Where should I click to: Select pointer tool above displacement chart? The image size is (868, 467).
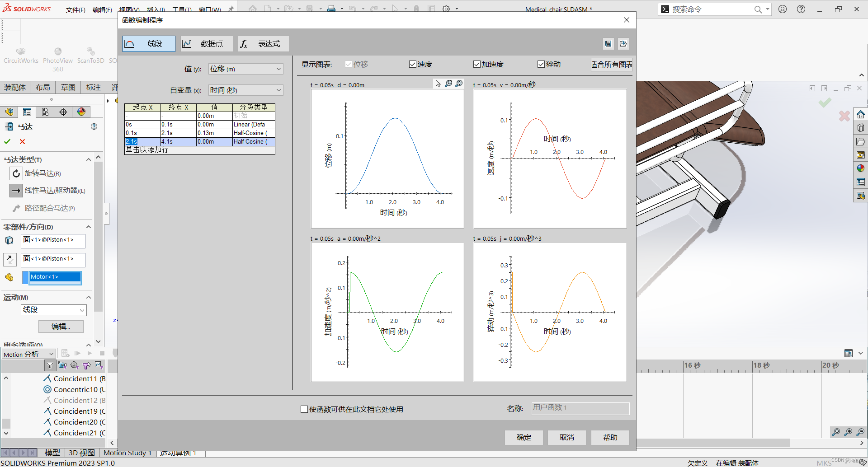click(x=438, y=84)
